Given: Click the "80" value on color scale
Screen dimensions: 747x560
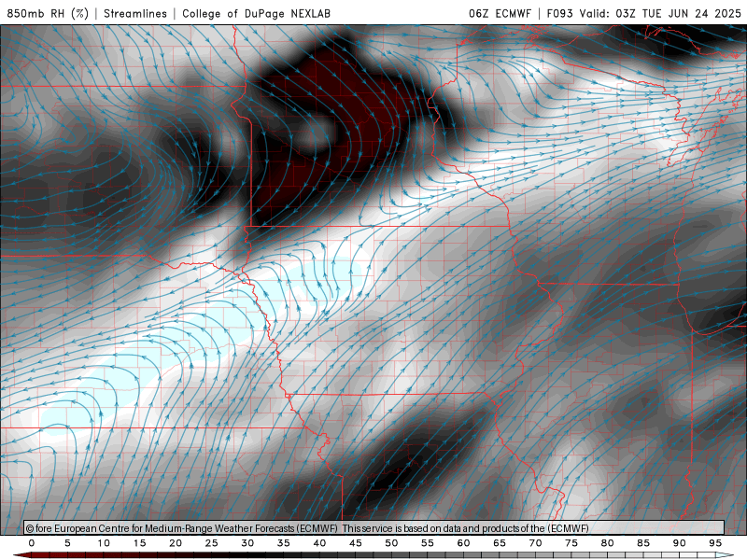Looking at the screenshot, I should [608, 543].
